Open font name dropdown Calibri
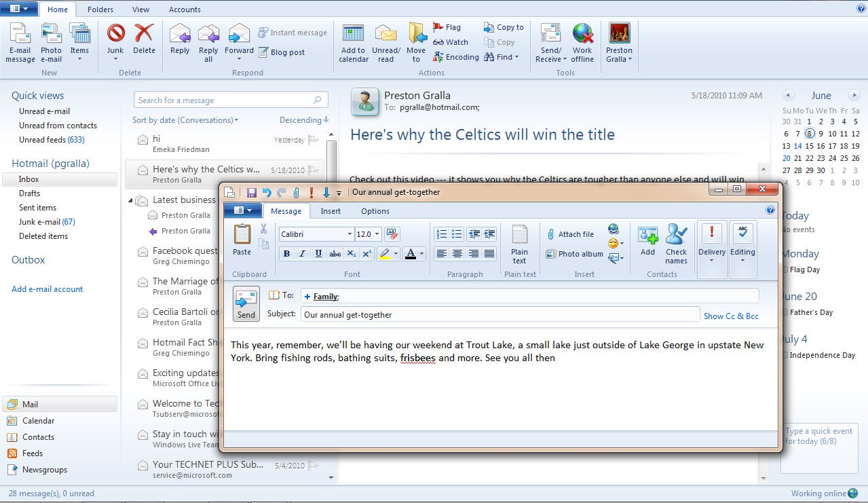The height and width of the screenshot is (503, 868). click(350, 234)
